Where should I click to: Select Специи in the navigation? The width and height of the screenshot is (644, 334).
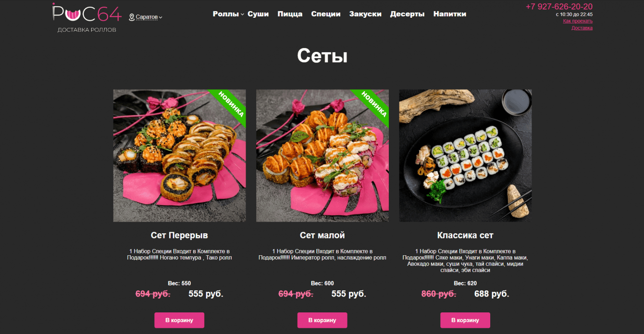coord(326,14)
